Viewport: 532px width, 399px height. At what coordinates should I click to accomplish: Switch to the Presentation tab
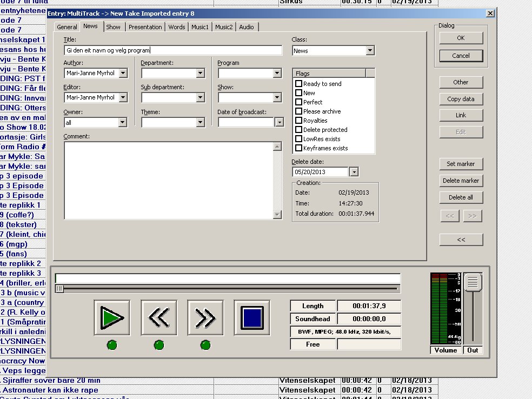coord(145,27)
